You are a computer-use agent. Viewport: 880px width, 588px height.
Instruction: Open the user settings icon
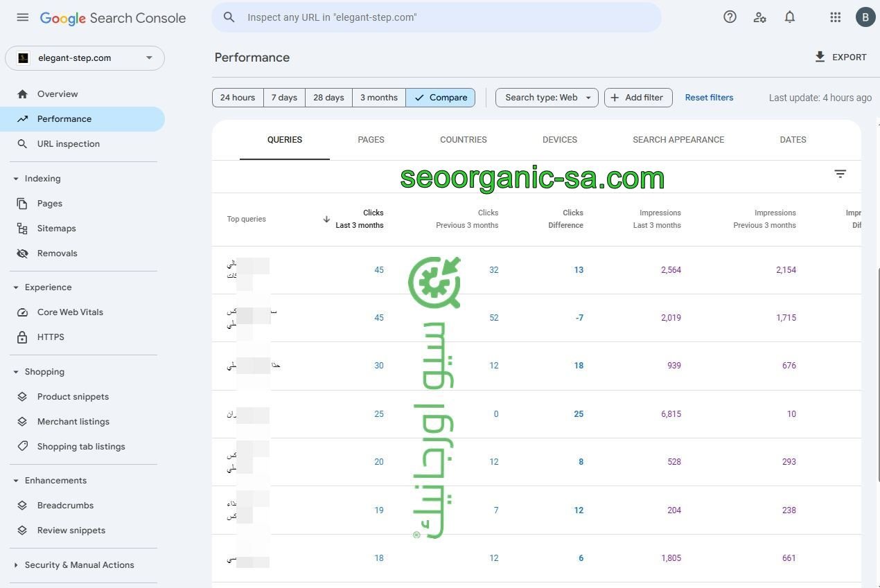pyautogui.click(x=759, y=17)
